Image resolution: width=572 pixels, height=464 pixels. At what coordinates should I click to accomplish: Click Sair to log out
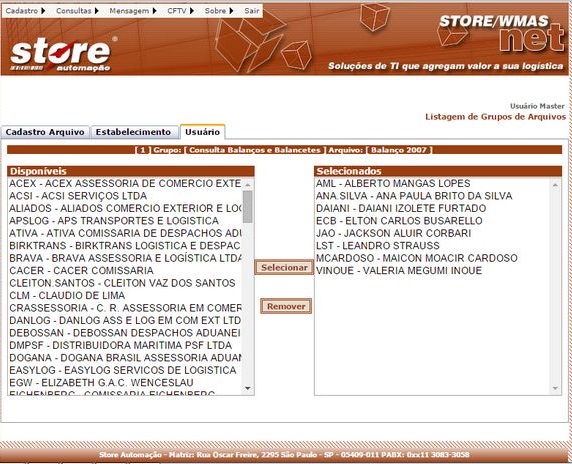(252, 11)
